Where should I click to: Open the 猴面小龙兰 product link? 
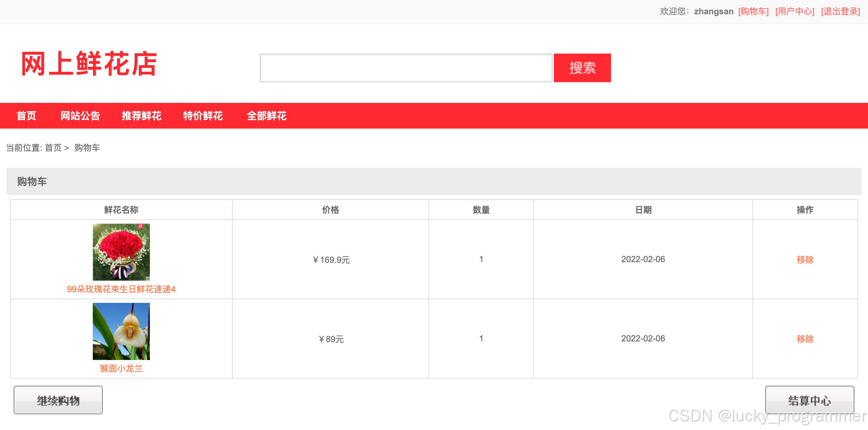coord(121,368)
